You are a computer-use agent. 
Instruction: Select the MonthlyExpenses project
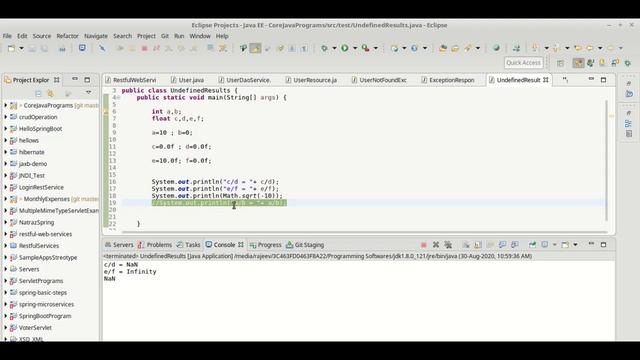(x=47, y=199)
